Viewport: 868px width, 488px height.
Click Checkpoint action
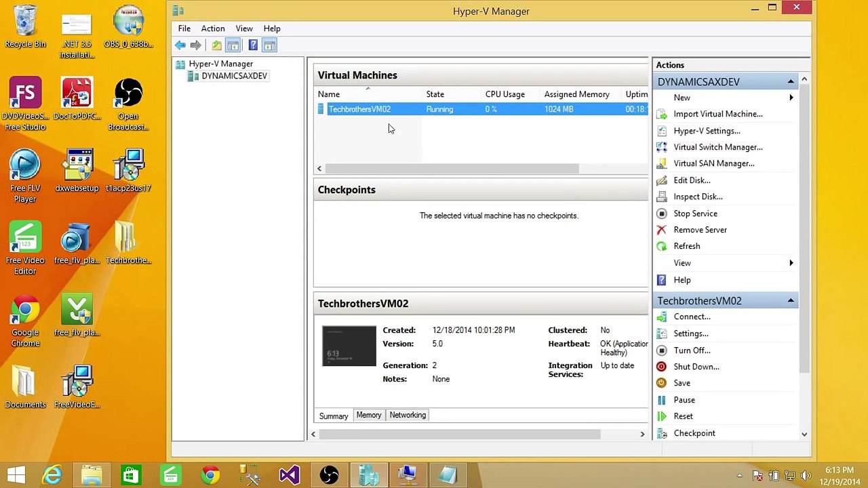(x=694, y=433)
